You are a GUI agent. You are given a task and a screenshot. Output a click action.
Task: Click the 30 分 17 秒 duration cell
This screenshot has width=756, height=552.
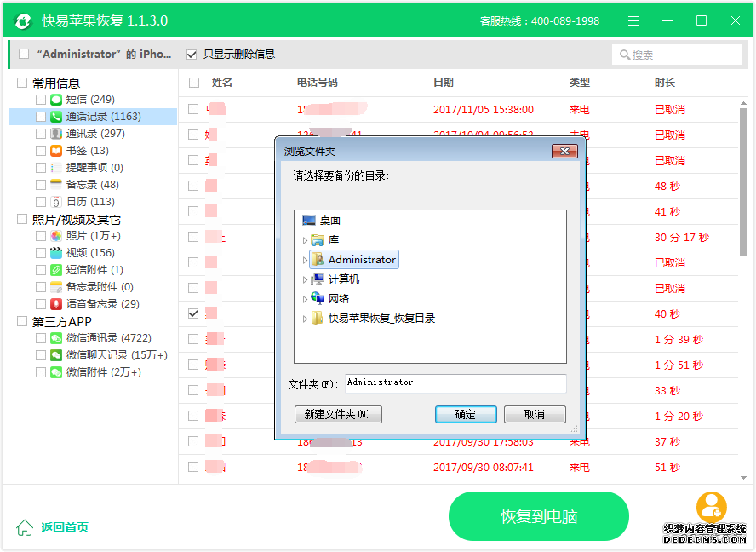(681, 238)
